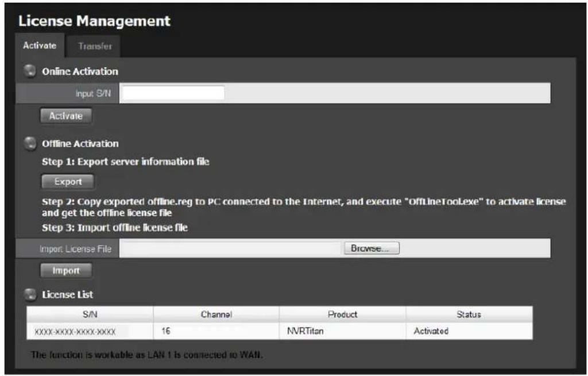Screen dimensions: 588x376
Task: Select the XXXX-XXXX-XXXX-XXXX serial number cell
Action: point(90,331)
